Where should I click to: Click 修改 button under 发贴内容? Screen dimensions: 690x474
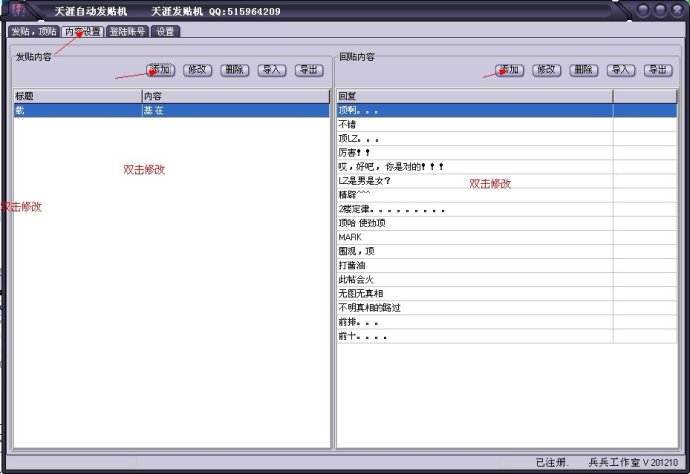click(198, 70)
